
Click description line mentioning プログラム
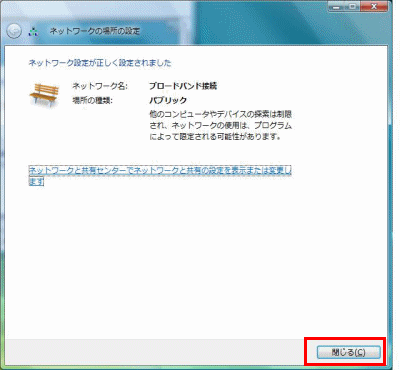coord(221,125)
